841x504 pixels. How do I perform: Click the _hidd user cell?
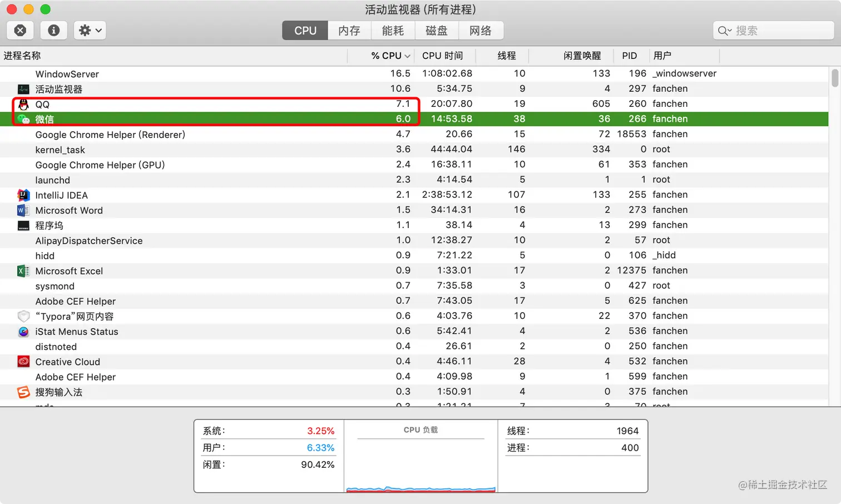tap(664, 255)
